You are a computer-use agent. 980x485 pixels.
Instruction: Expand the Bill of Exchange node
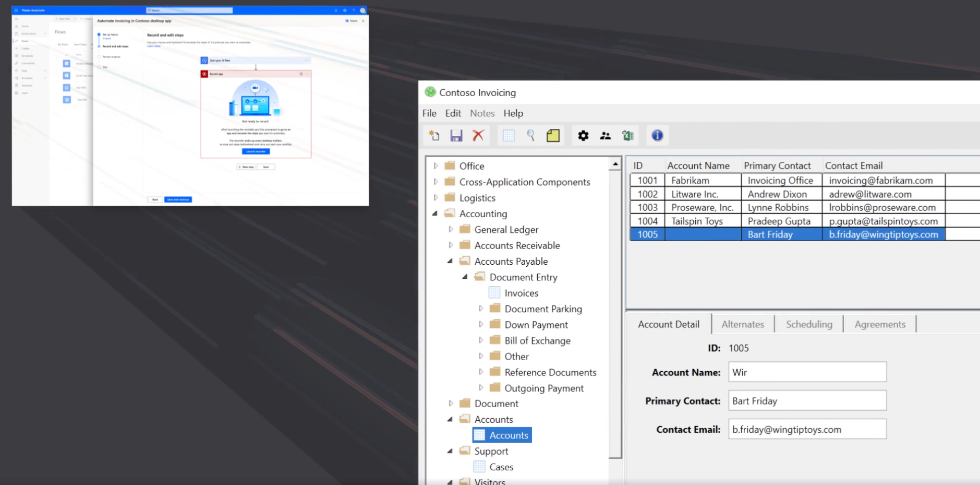[x=481, y=340]
